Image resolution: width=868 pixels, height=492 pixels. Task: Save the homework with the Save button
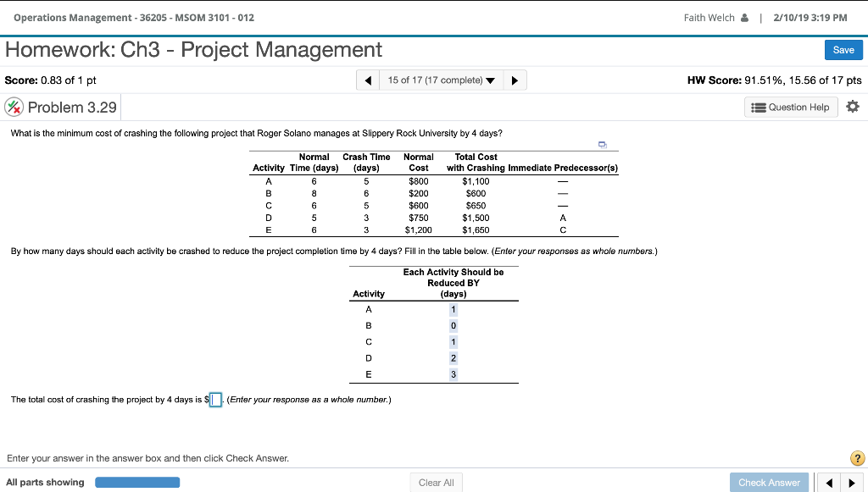coord(843,50)
